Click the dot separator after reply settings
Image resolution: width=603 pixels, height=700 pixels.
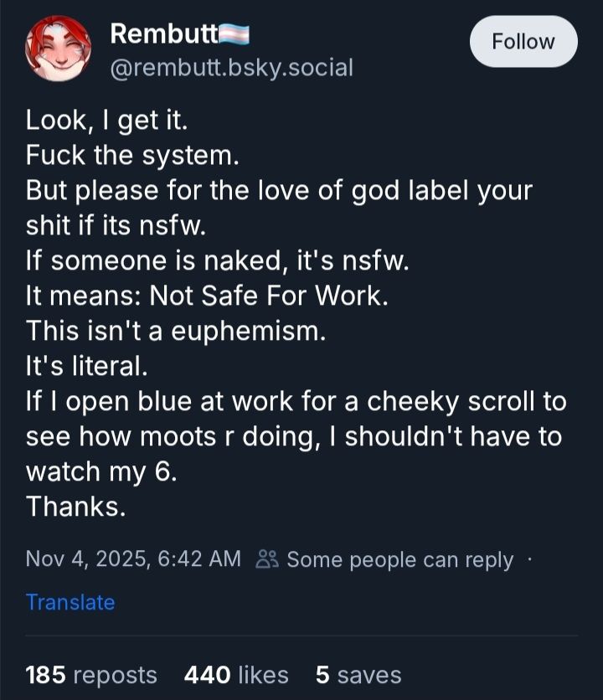pyautogui.click(x=528, y=558)
